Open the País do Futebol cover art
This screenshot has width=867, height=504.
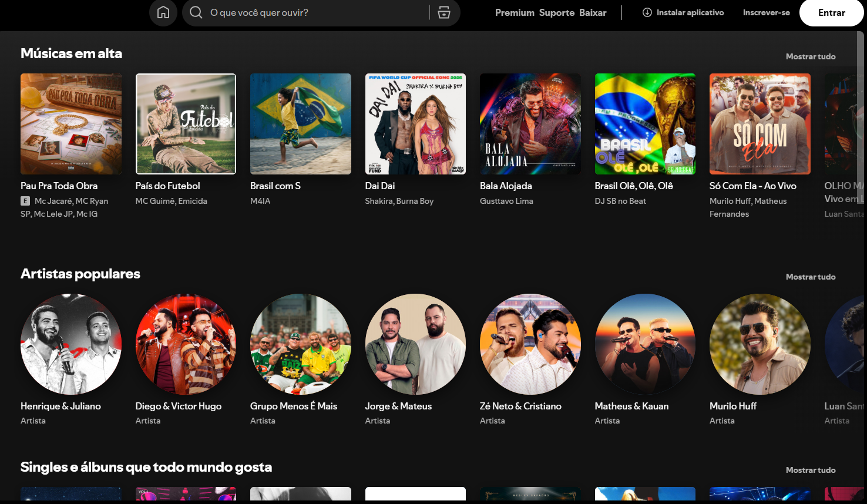[186, 124]
